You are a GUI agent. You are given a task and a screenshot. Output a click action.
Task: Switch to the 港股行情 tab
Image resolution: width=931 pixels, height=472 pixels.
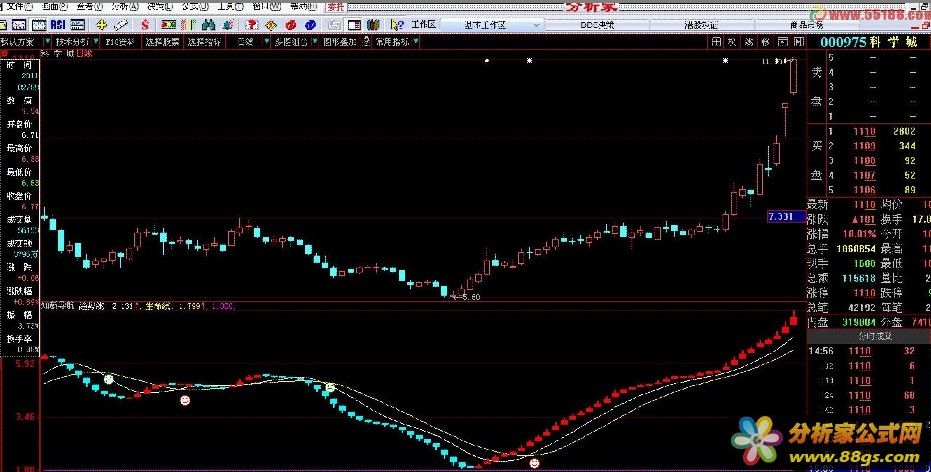(701, 26)
